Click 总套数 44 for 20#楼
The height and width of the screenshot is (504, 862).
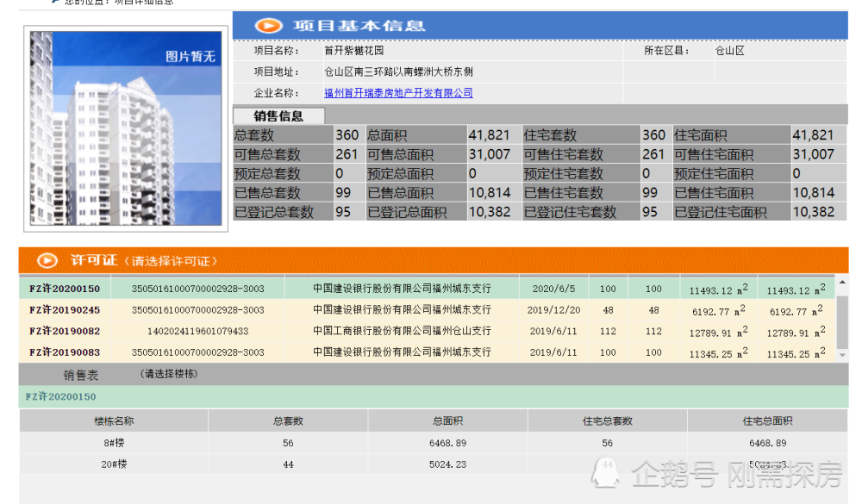[288, 464]
